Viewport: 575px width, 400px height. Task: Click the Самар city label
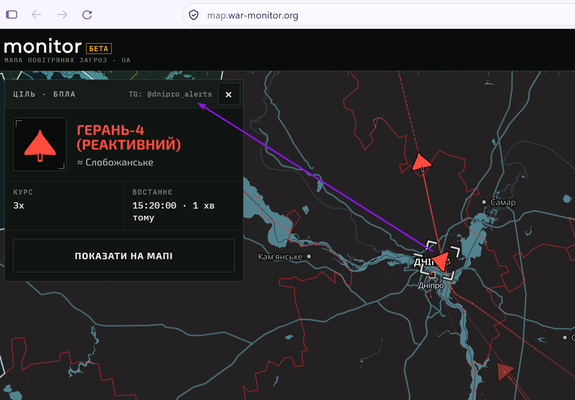click(503, 202)
